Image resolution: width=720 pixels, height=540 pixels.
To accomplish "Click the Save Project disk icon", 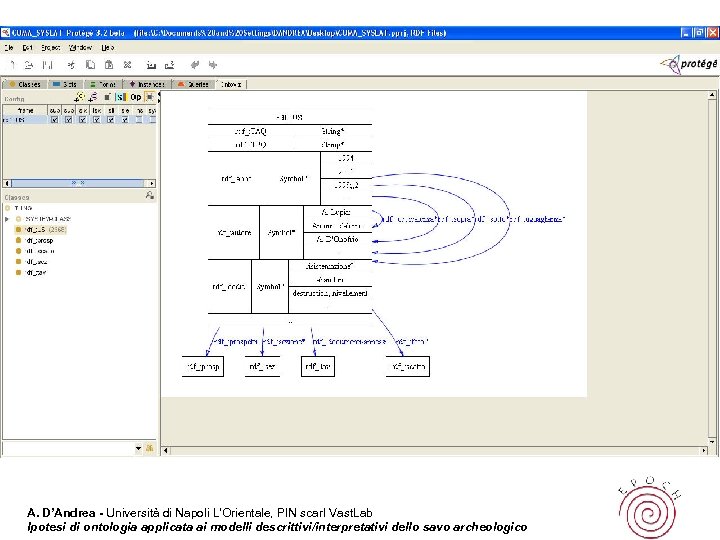I will pyautogui.click(x=47, y=64).
